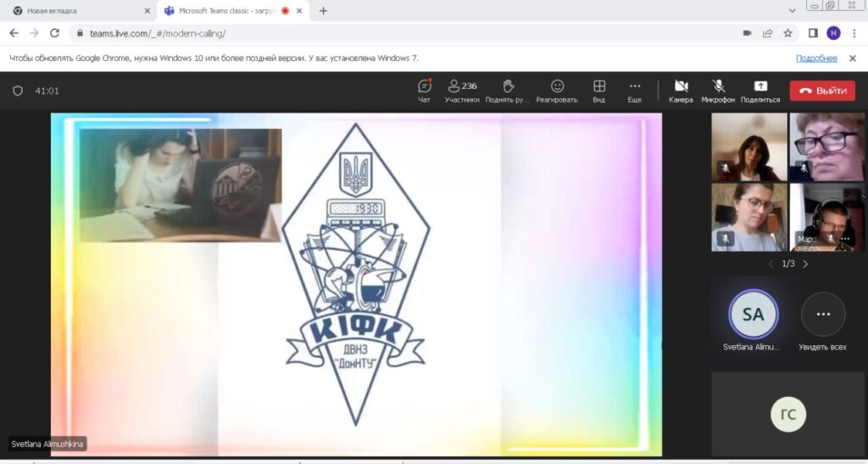Image resolution: width=868 pixels, height=464 pixels.
Task: Reload the Teams page
Action: [54, 33]
